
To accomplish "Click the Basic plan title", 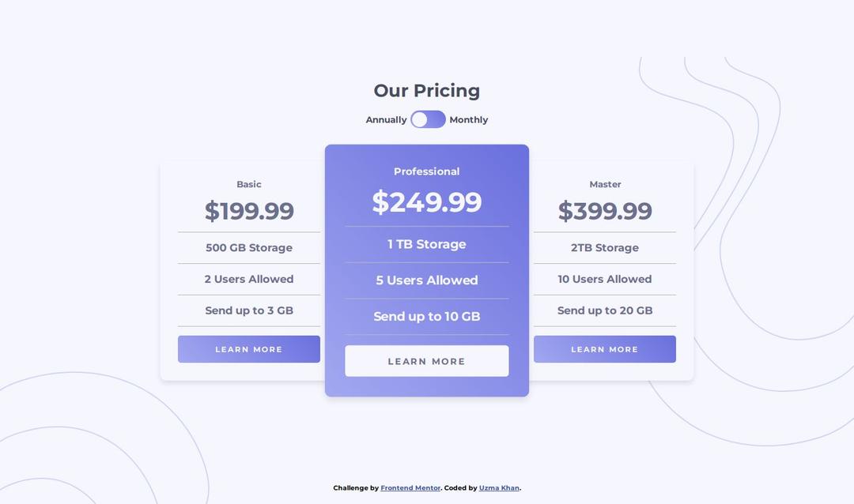I will (x=249, y=184).
